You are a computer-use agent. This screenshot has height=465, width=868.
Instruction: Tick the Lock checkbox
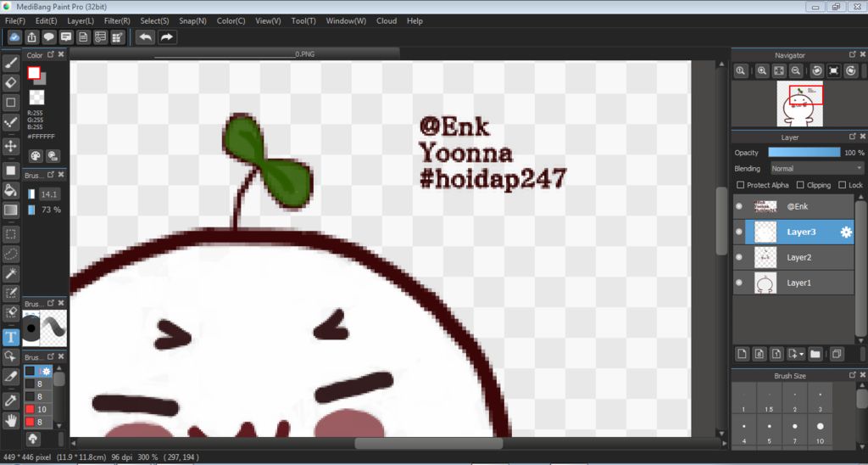coord(842,185)
